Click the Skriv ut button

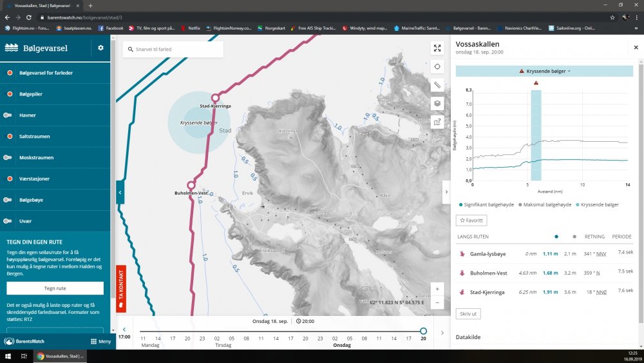coord(468,314)
